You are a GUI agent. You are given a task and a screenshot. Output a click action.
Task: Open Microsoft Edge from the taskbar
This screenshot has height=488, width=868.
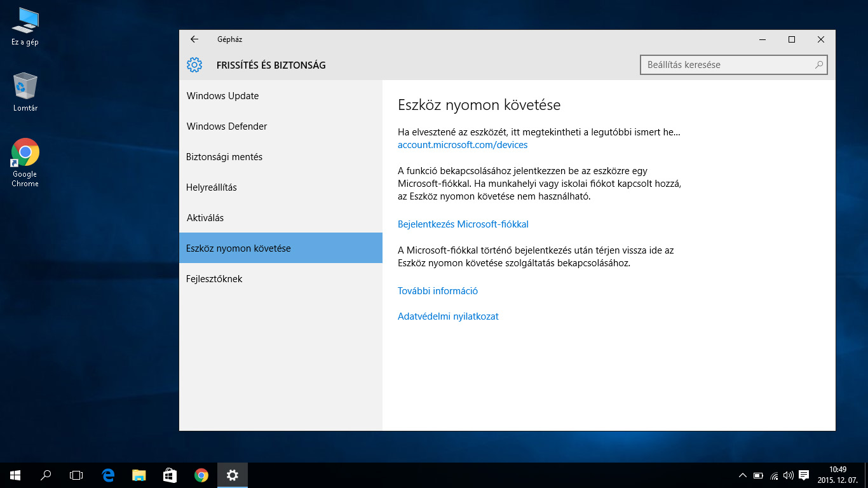[108, 475]
